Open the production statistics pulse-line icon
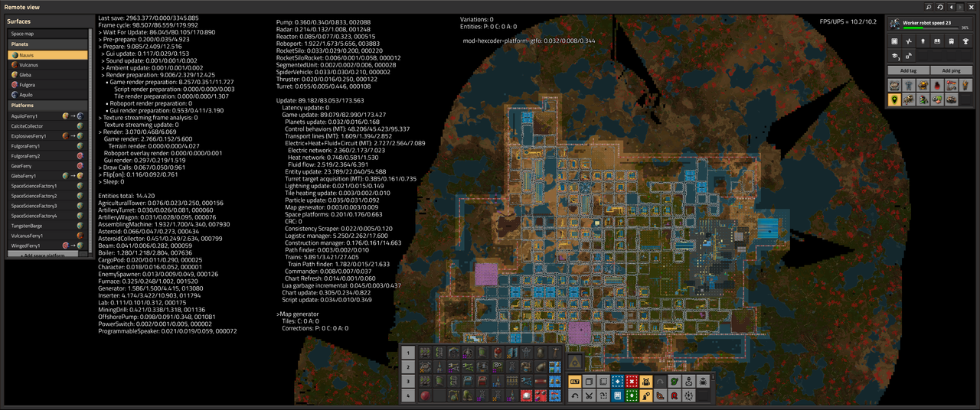This screenshot has width=980, height=410. click(x=909, y=41)
